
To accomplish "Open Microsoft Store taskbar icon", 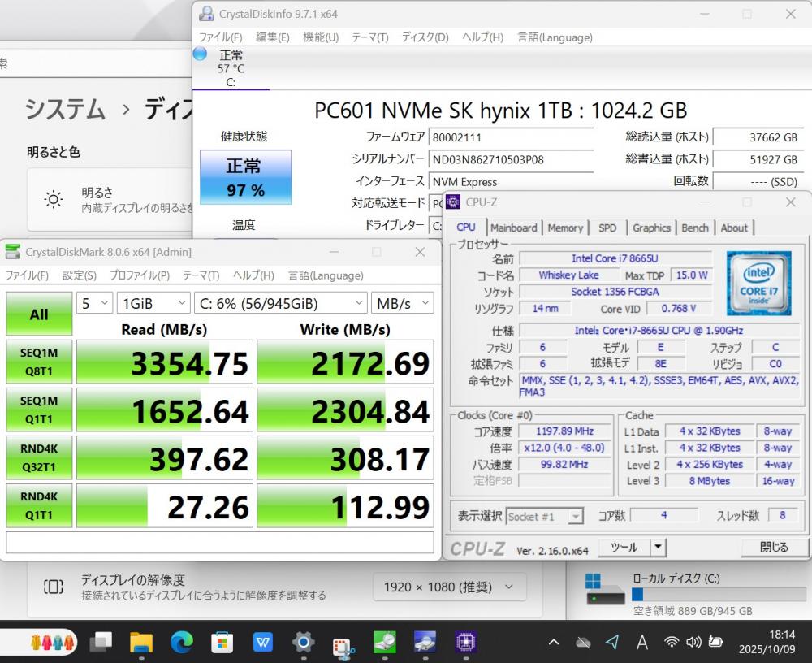I will 222,643.
